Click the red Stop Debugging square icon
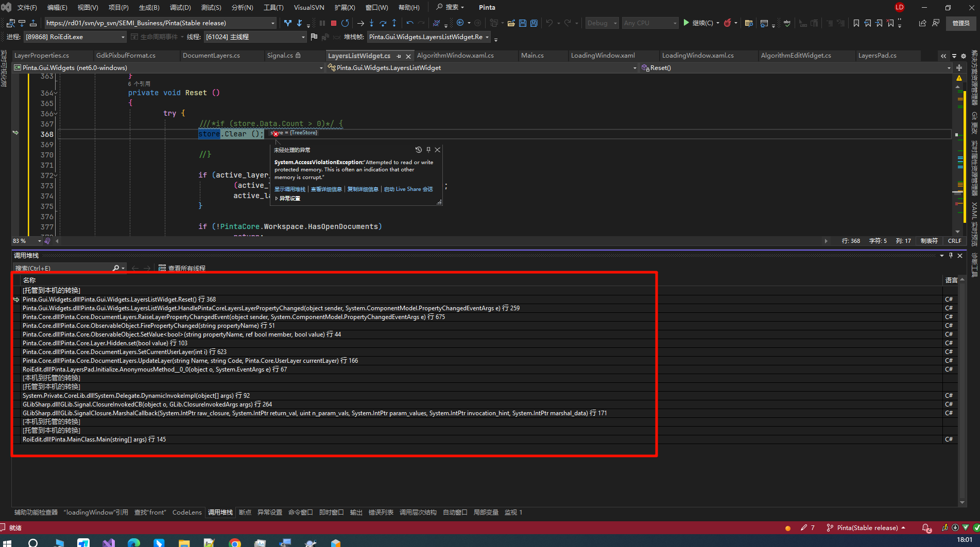 (334, 23)
